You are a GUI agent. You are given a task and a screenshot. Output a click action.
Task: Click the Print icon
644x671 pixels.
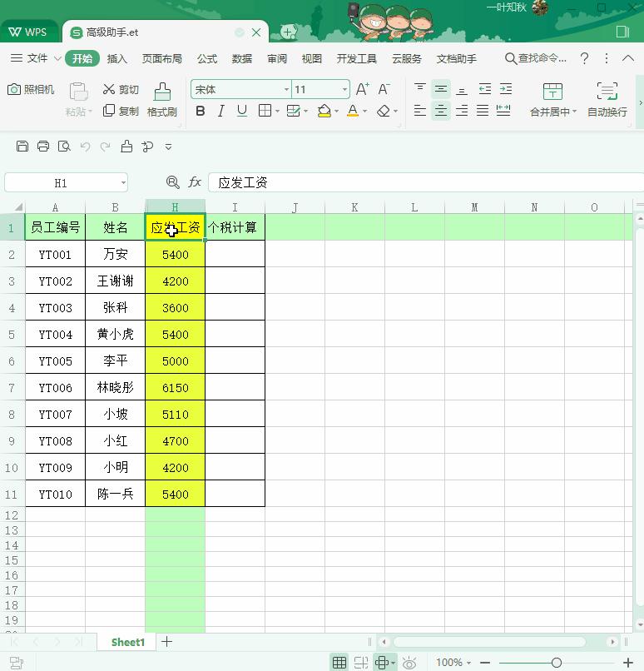click(43, 147)
